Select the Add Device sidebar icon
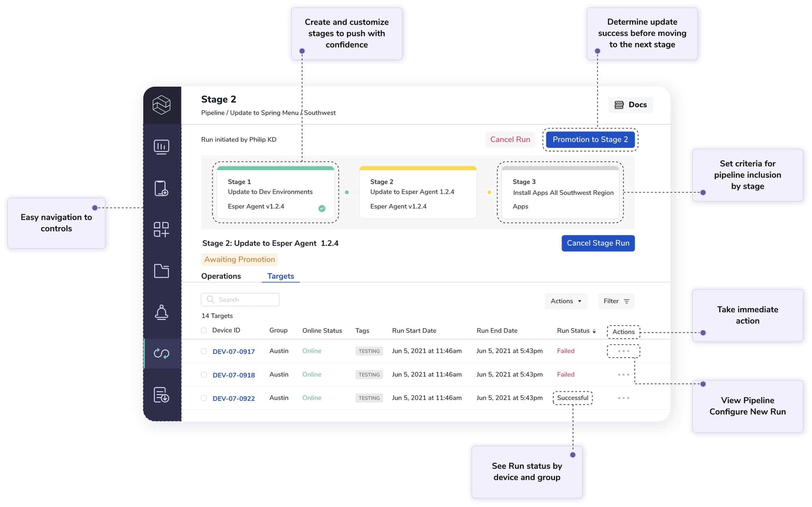 coord(162,189)
